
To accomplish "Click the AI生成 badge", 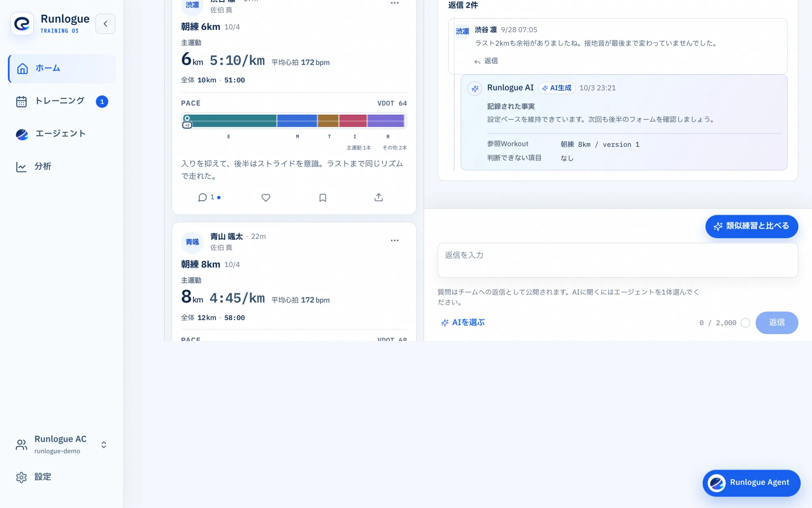I will pos(557,88).
